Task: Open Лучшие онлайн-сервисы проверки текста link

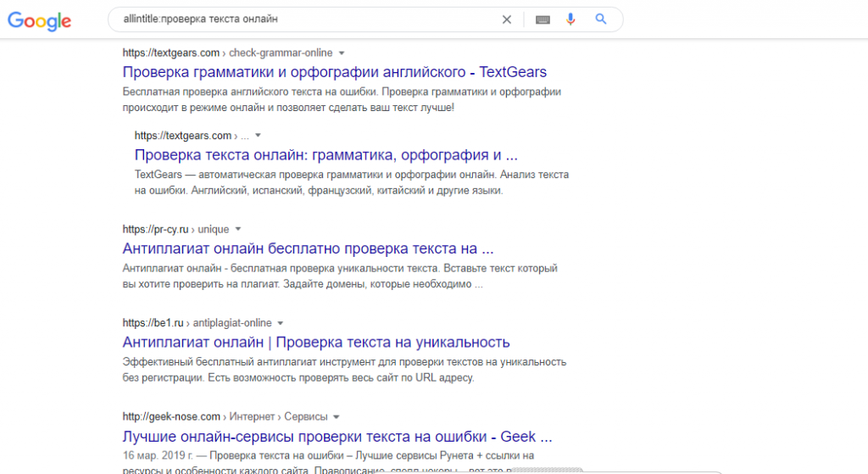Action: (337, 437)
